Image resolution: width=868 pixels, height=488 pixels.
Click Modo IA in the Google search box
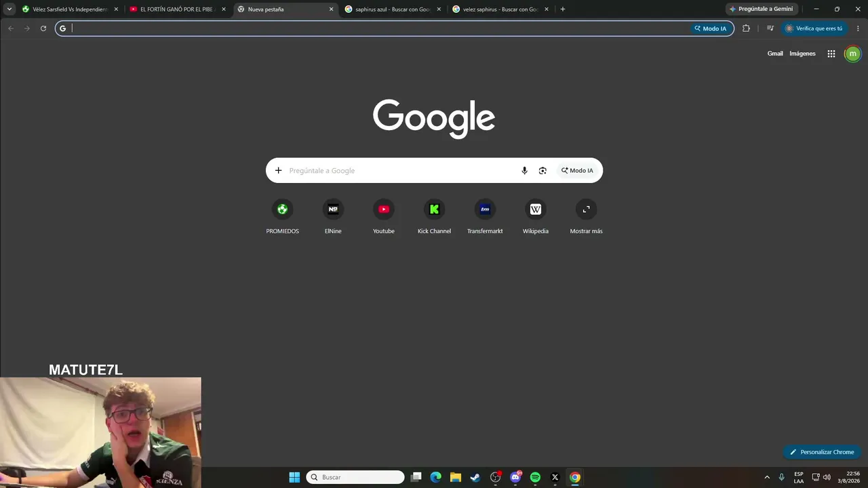[x=577, y=171]
